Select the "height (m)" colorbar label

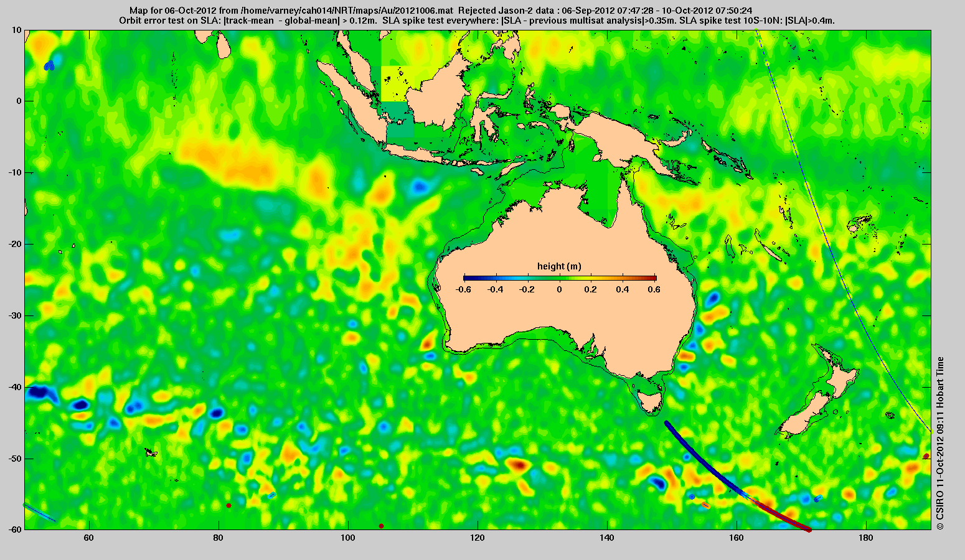pos(559,266)
